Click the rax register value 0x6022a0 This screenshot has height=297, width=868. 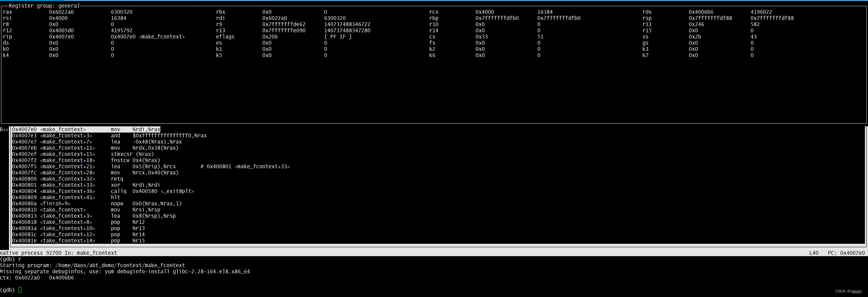[61, 12]
